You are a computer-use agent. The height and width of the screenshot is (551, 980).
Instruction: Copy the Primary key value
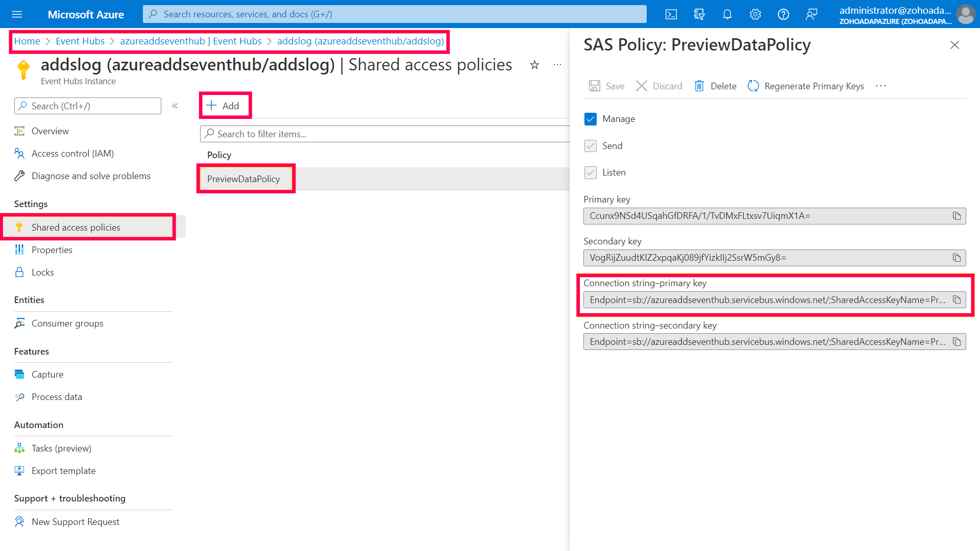[x=957, y=216]
